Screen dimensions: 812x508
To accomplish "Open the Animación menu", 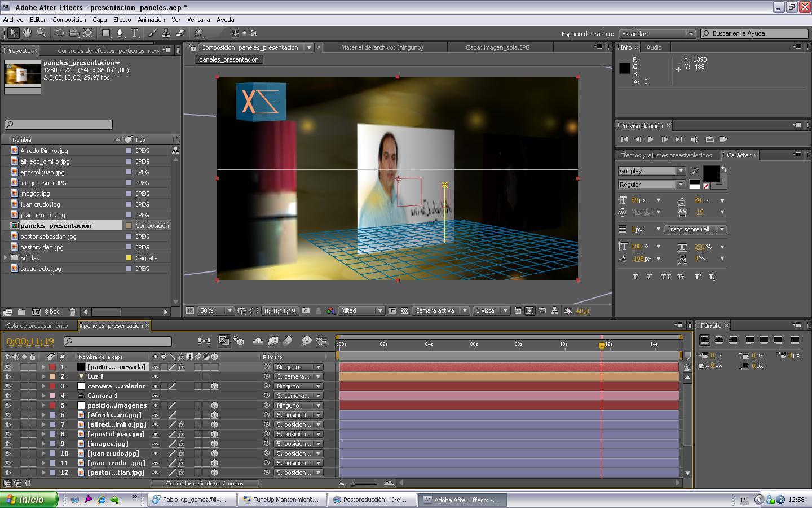I will coord(152,20).
